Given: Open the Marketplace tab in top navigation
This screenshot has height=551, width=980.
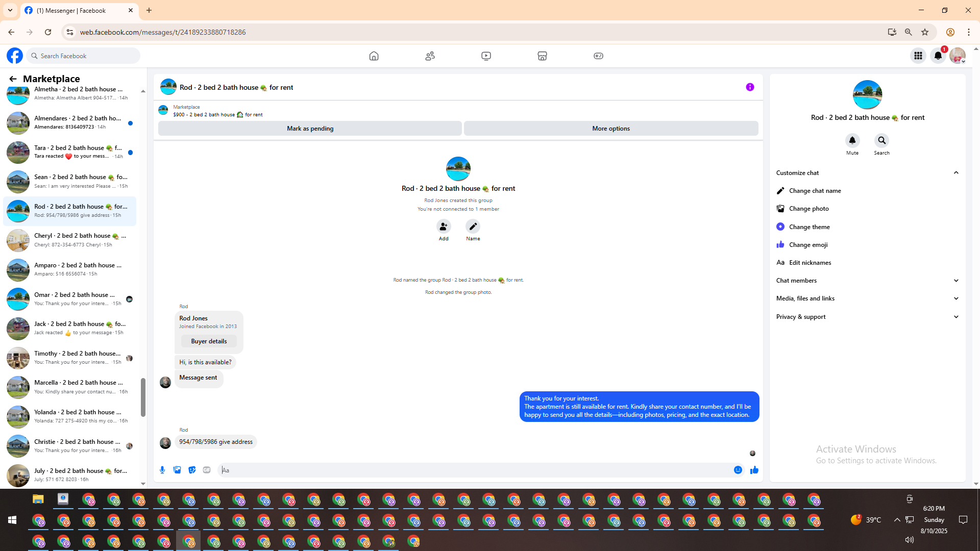Looking at the screenshot, I should pos(542,56).
